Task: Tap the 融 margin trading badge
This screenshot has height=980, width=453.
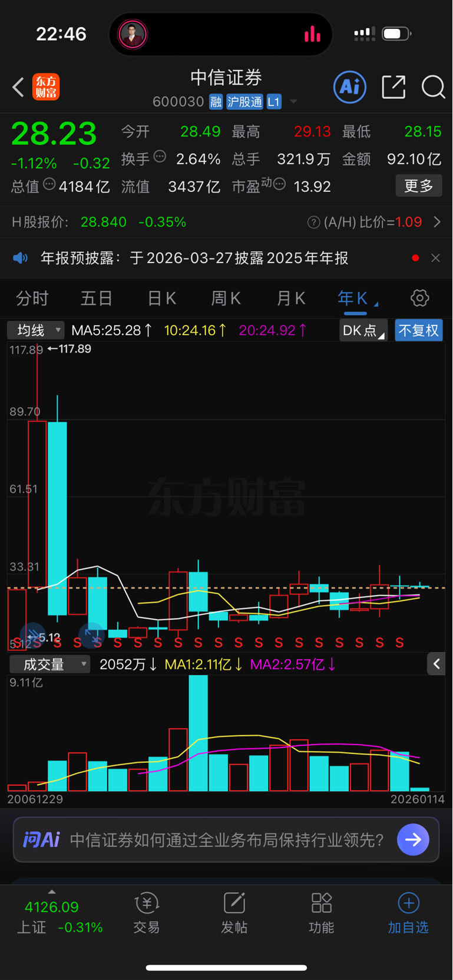Action: [x=216, y=102]
